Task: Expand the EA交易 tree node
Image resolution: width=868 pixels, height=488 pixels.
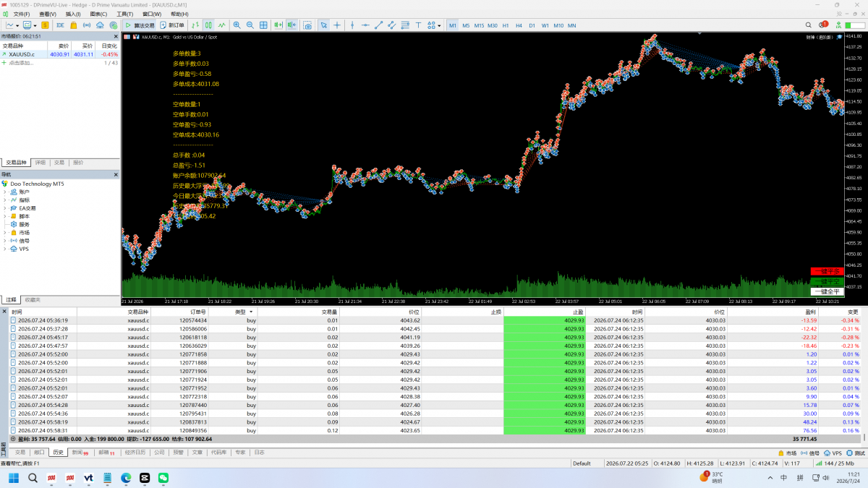Action: click(x=5, y=208)
